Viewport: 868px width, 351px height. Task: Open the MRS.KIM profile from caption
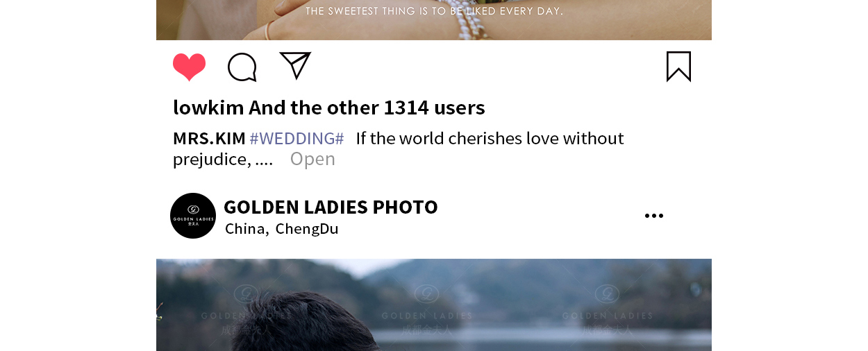[209, 138]
